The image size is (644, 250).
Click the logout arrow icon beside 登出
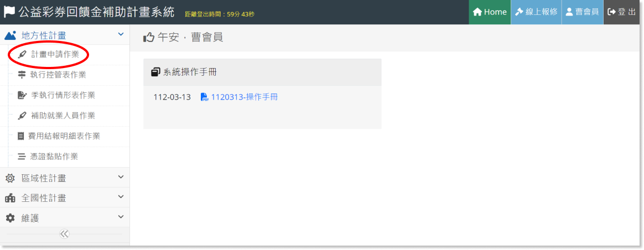[x=612, y=12]
